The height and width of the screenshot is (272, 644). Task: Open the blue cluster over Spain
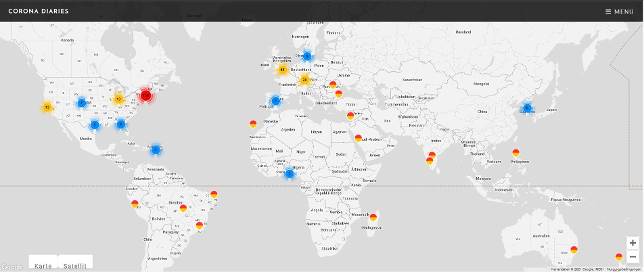(275, 100)
